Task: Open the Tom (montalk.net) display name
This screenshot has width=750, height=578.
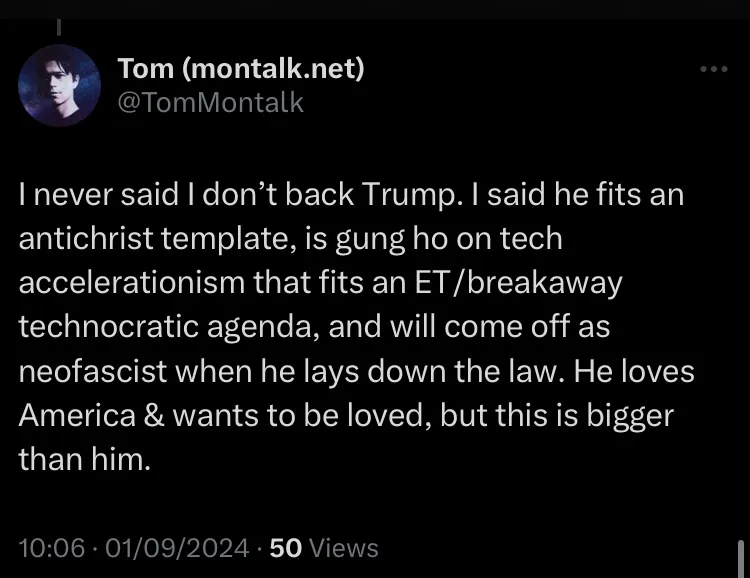Action: [x=241, y=69]
